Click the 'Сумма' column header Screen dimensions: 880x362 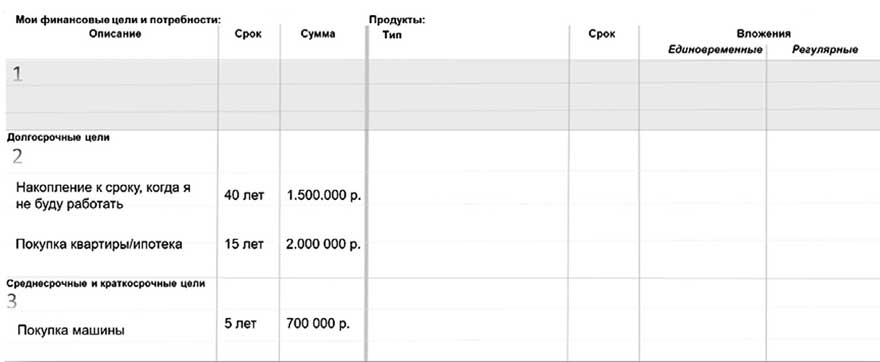(x=318, y=34)
